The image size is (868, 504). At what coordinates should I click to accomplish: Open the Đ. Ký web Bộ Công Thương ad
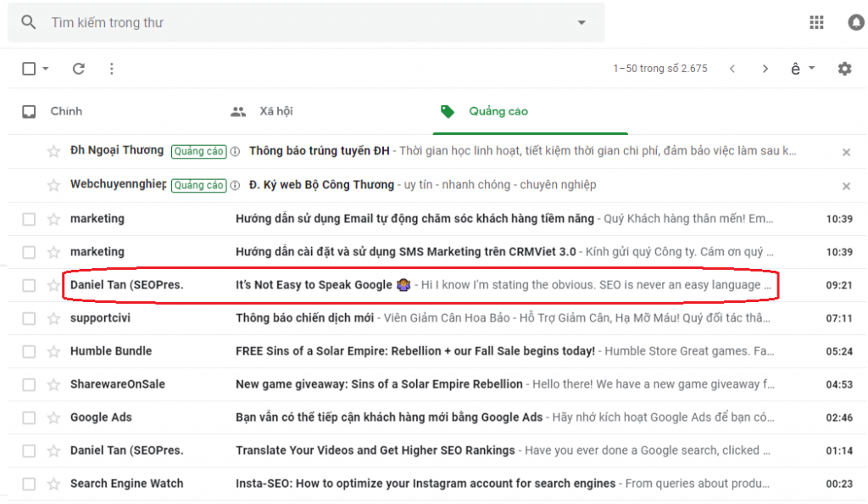(321, 184)
